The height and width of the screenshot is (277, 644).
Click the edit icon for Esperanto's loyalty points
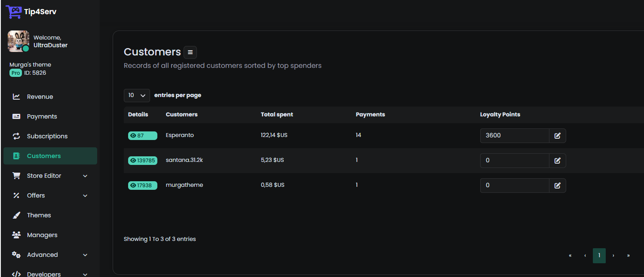[x=558, y=136]
